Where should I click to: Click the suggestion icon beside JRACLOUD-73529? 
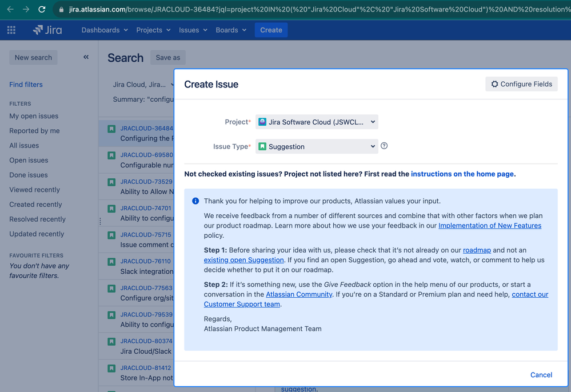pos(111,182)
